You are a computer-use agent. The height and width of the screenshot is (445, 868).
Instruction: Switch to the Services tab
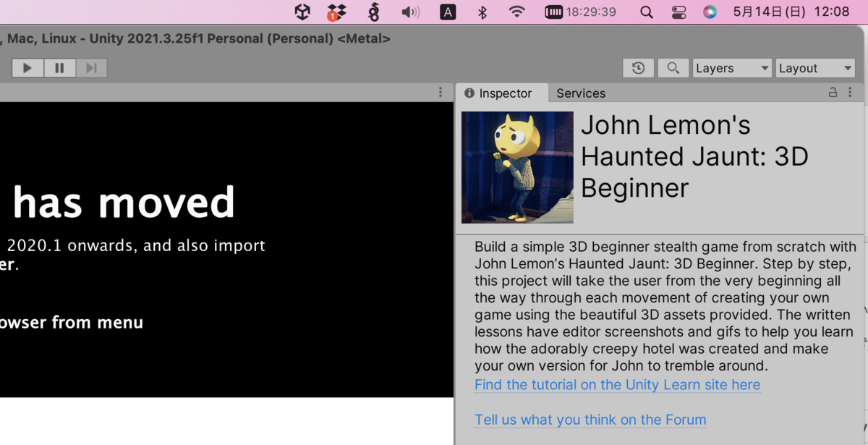581,93
